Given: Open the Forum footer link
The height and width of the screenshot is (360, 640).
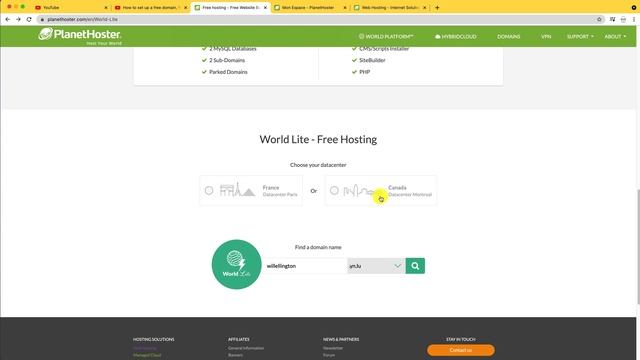Looking at the screenshot, I should tap(329, 355).
